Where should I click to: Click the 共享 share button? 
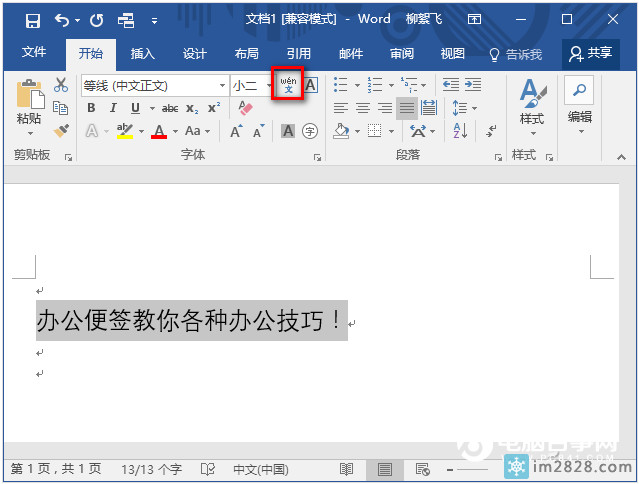(590, 54)
